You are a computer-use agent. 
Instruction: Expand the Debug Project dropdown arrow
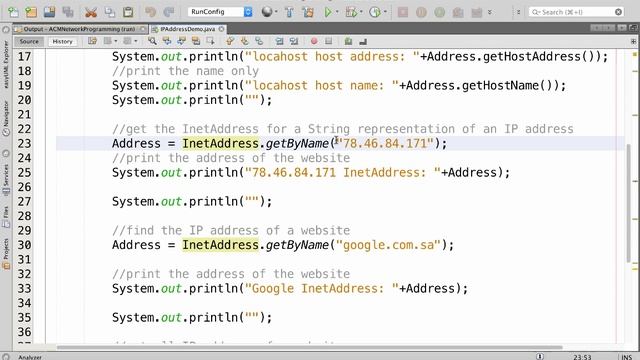[361, 12]
